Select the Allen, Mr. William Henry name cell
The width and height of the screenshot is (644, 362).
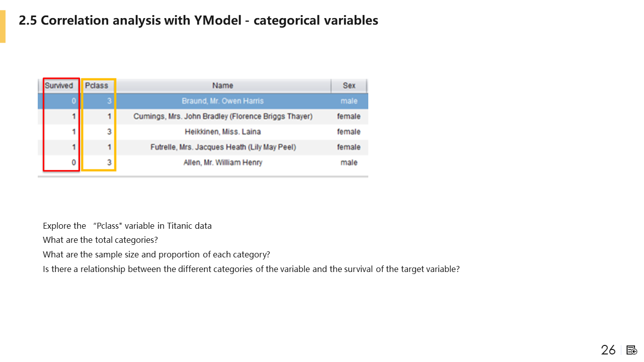click(222, 162)
